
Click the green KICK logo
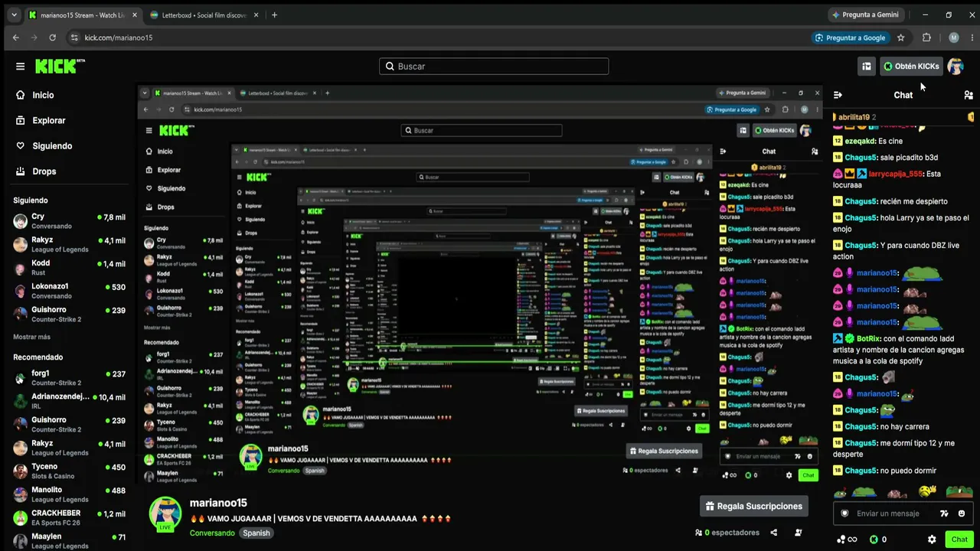click(60, 66)
